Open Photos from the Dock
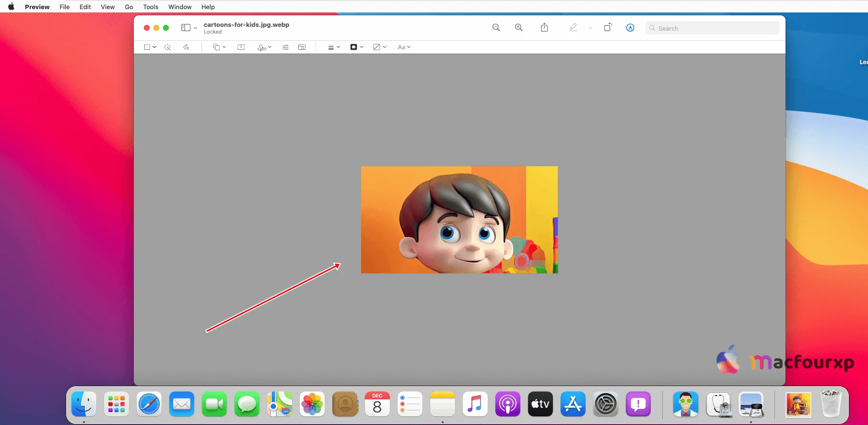The image size is (868, 425). tap(312, 404)
